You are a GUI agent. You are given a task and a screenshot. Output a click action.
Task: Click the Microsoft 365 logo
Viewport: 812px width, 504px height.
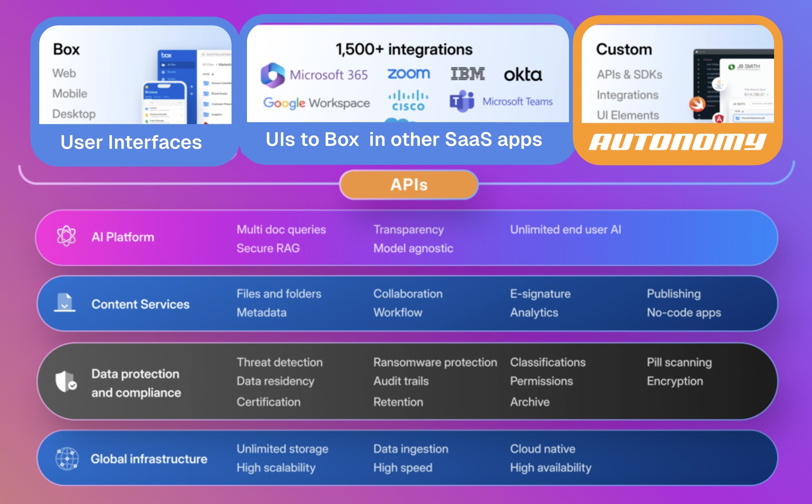(x=273, y=75)
